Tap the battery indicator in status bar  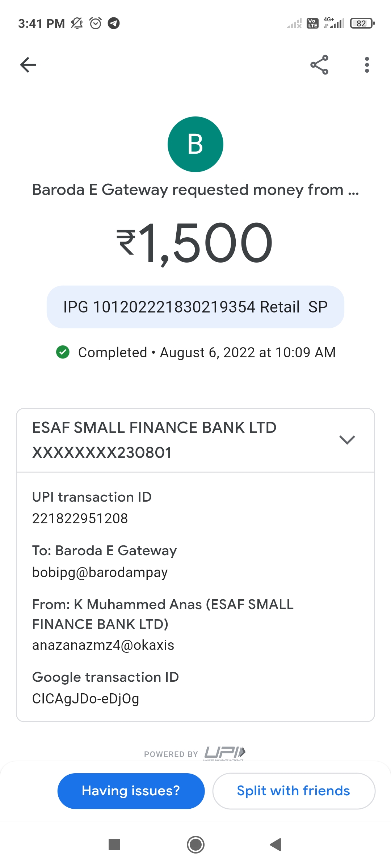click(x=362, y=24)
